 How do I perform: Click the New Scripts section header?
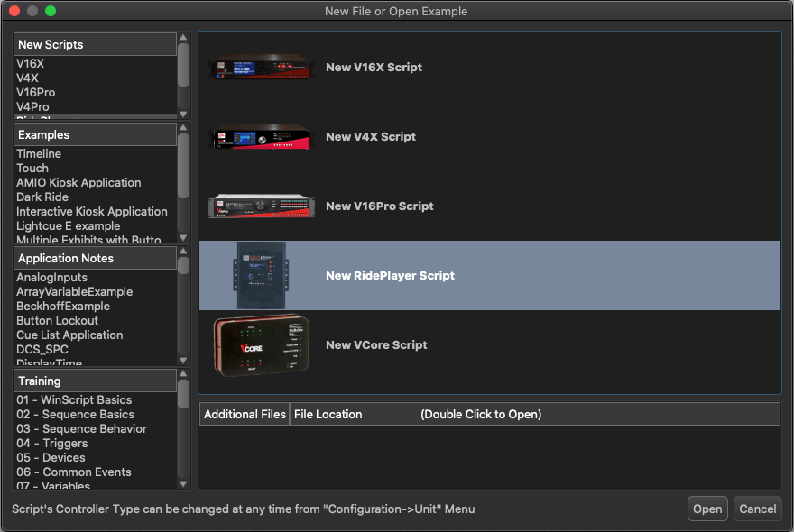[96, 44]
